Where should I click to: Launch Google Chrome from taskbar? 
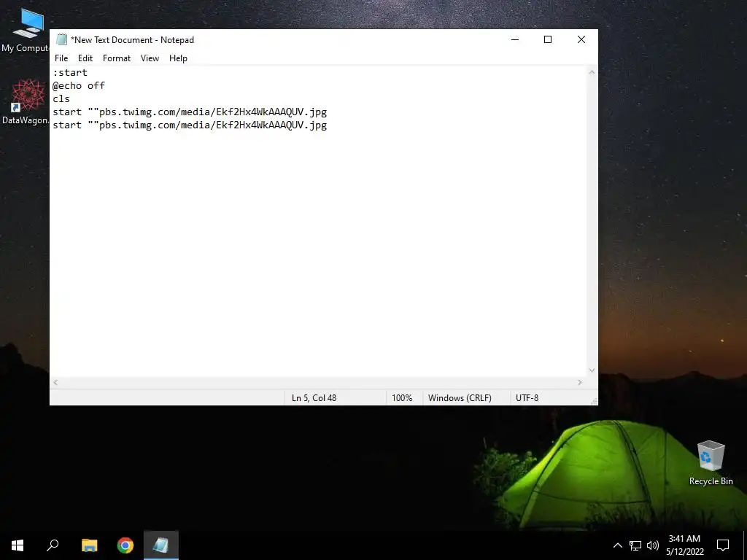125,545
